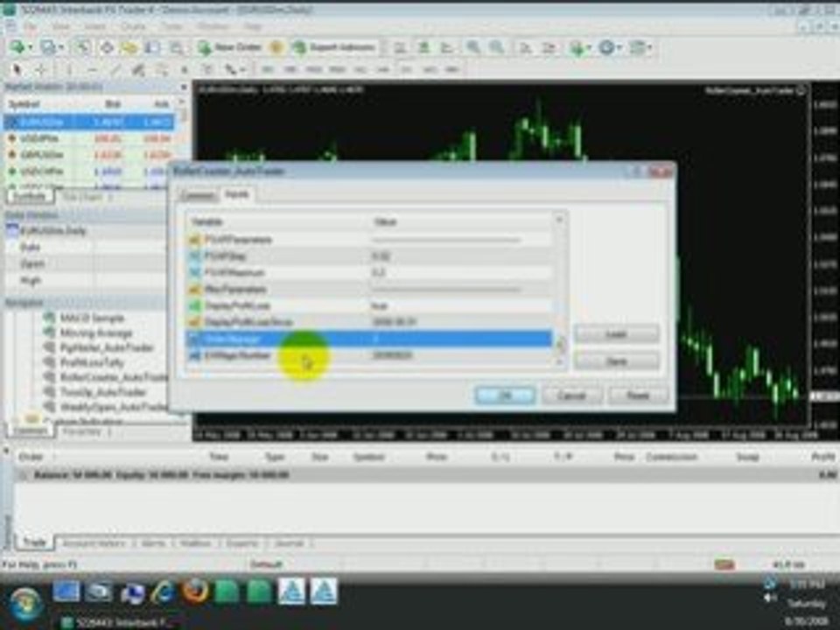The image size is (840, 630).
Task: Toggle the Terminal window toolbar icon
Action: click(152, 47)
